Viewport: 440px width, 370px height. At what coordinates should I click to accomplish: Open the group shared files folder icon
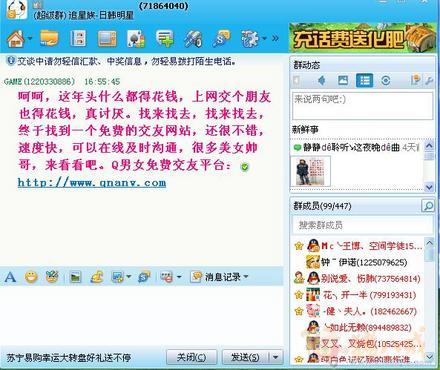49,39
